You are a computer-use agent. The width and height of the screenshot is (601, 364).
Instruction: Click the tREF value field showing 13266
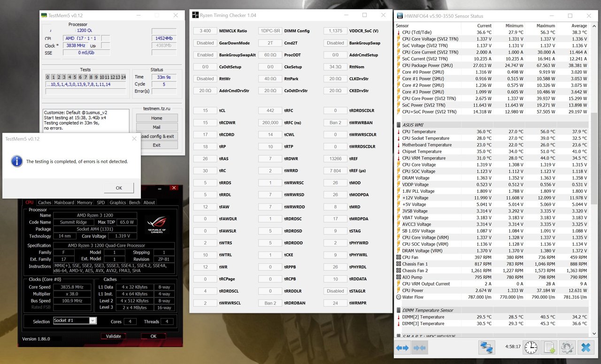335,159
